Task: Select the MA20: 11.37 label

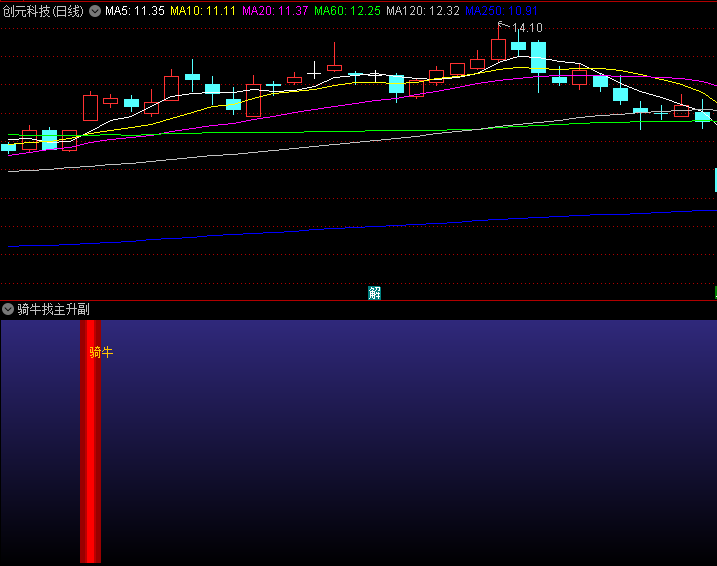Action: (275, 11)
